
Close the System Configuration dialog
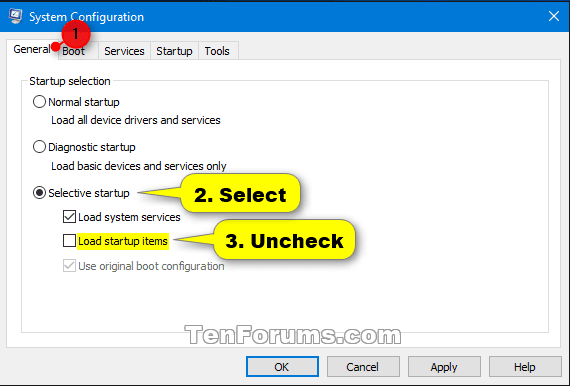click(x=554, y=16)
